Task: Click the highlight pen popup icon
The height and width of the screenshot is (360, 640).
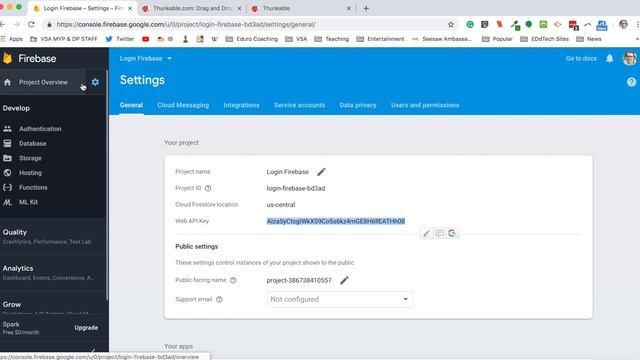Action: (426, 233)
